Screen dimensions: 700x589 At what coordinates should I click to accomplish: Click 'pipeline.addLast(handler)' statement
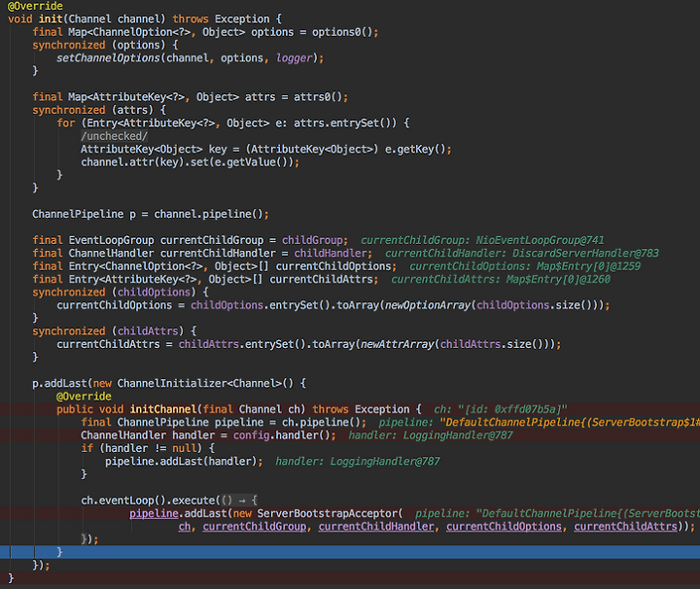pyautogui.click(x=184, y=461)
